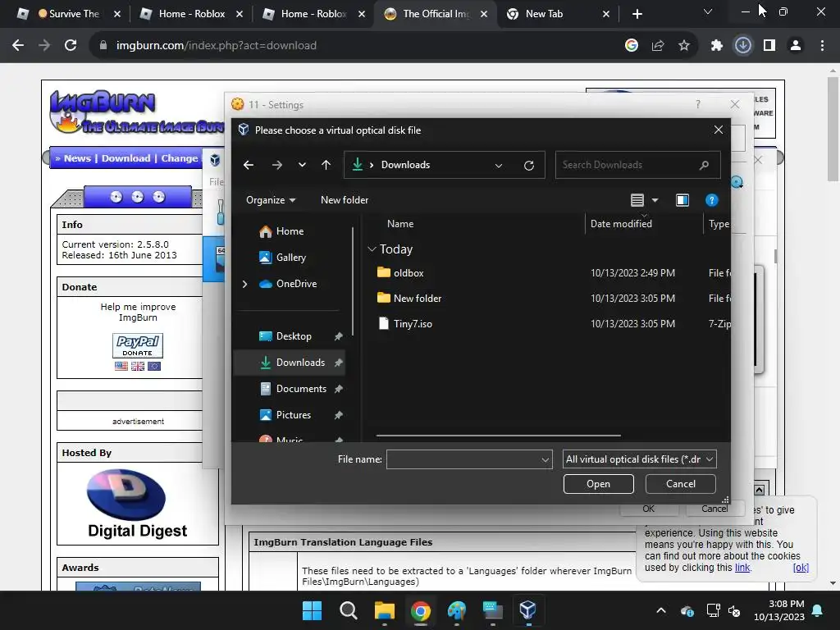The width and height of the screenshot is (840, 630).
Task: Switch to Survive The browser tab
Action: 70,14
